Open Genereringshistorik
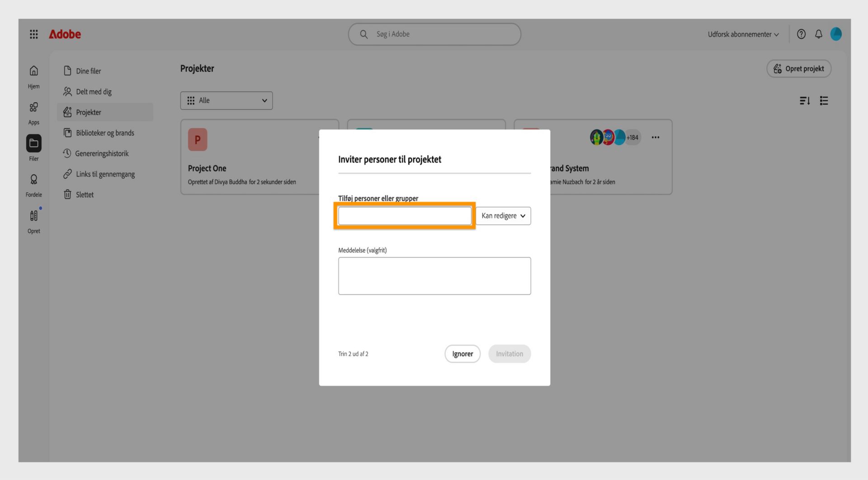This screenshot has width=868, height=480. coord(105,153)
